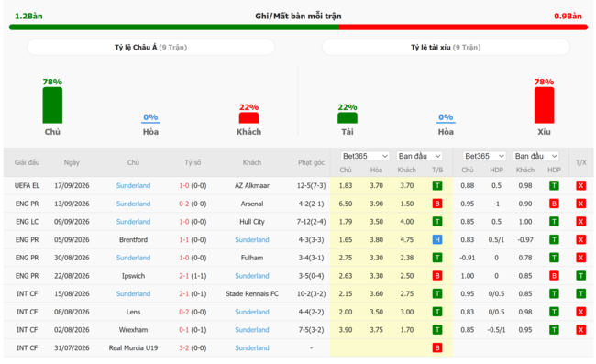This screenshot has height=364, width=596.
Task: Click the goals scored/conceded progress bar
Action: tap(298, 28)
